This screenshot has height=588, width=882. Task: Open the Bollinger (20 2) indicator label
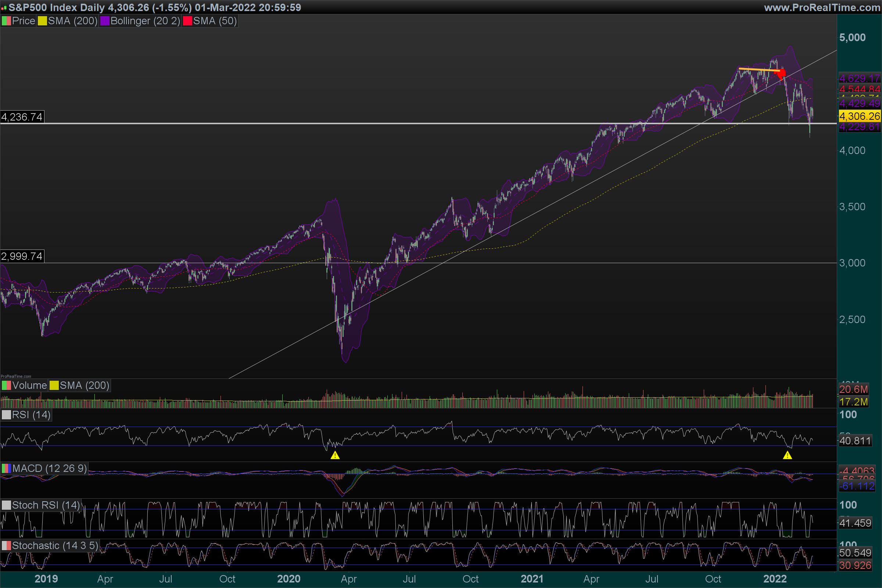145,21
